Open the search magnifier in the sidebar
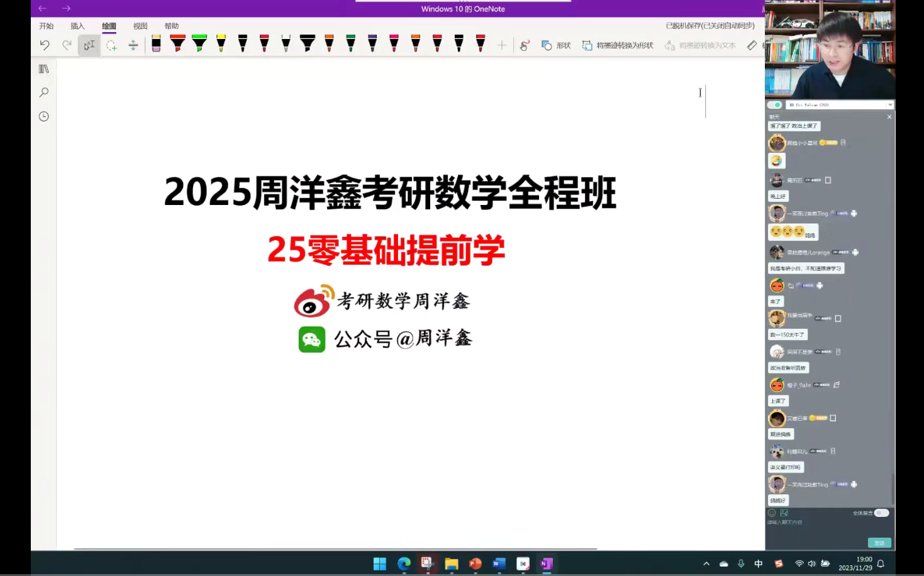Image resolution: width=924 pixels, height=576 pixels. 43,92
